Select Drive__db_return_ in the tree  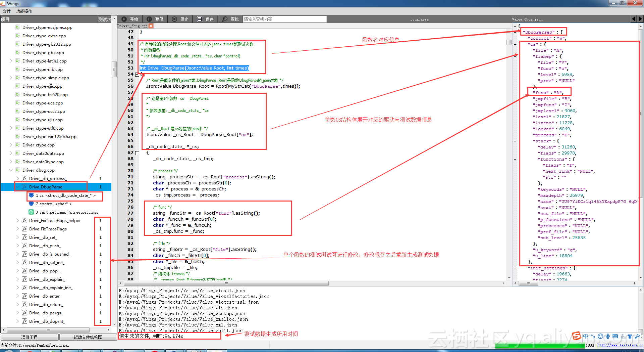coord(46,304)
